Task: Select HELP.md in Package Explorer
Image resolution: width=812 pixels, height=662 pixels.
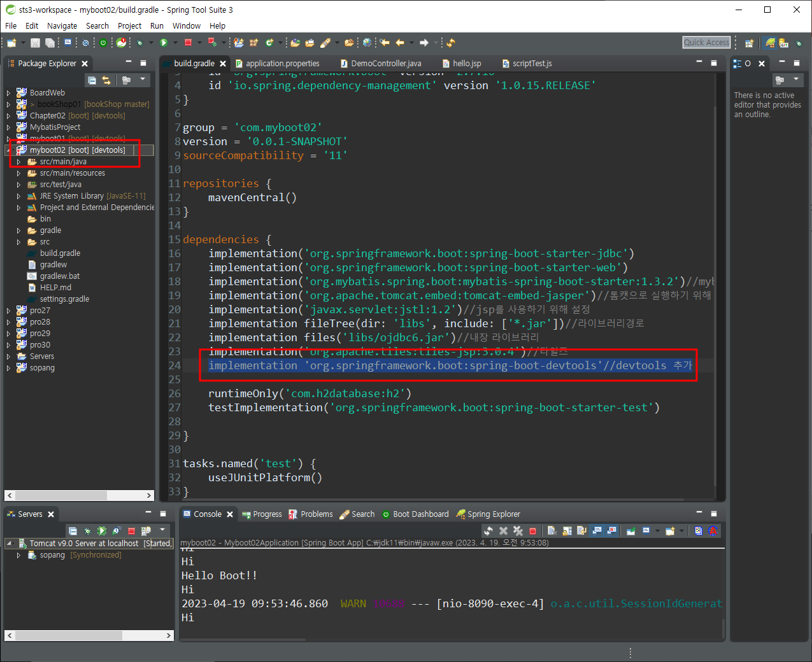Action: 55,288
